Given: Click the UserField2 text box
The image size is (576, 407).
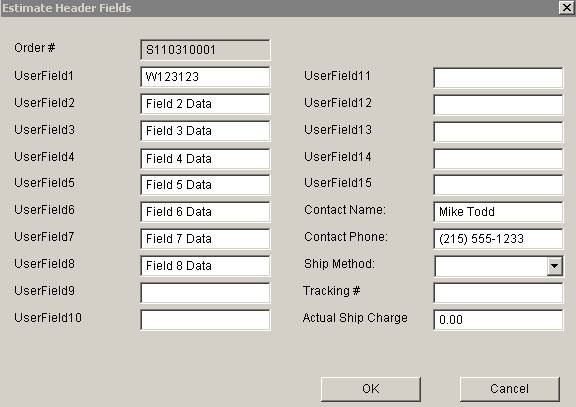Looking at the screenshot, I should [205, 104].
